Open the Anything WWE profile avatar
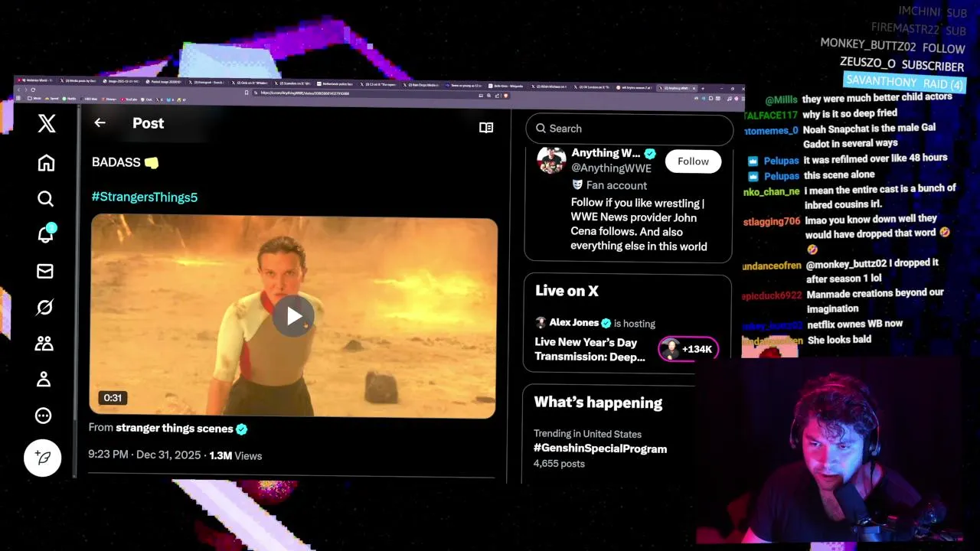This screenshot has height=551, width=980. click(x=551, y=160)
